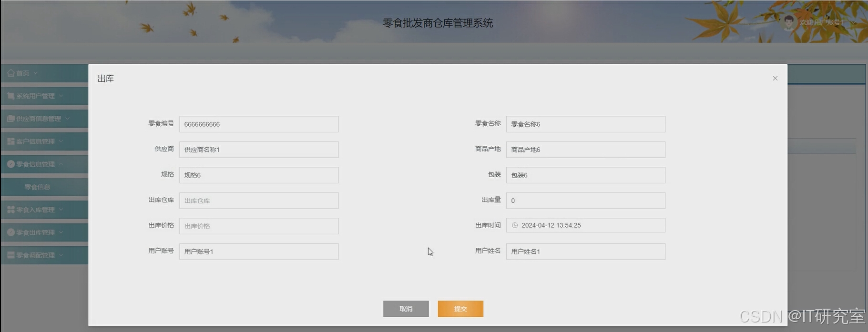The image size is (868, 332).
Task: Click the 欢迎 用户账号1 text
Action: (x=822, y=22)
